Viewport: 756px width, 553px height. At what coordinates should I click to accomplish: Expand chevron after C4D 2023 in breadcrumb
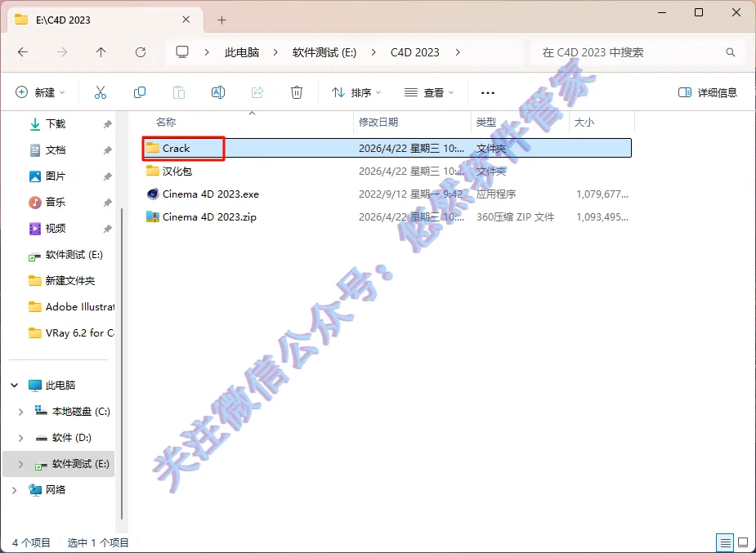[x=458, y=52]
